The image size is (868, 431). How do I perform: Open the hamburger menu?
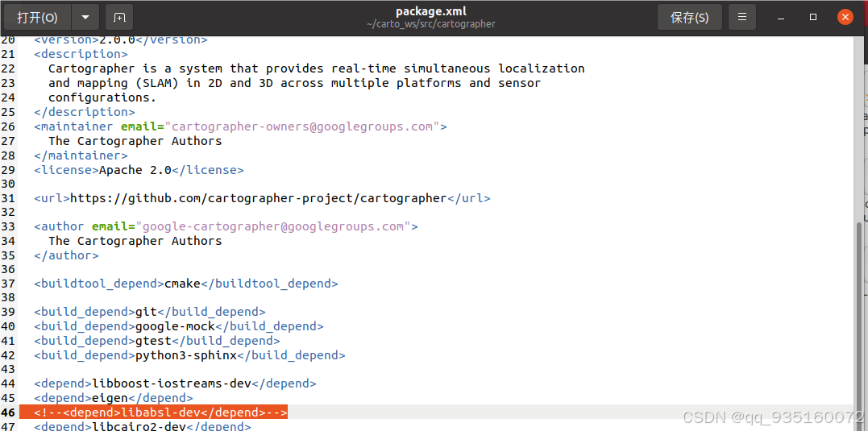click(742, 17)
